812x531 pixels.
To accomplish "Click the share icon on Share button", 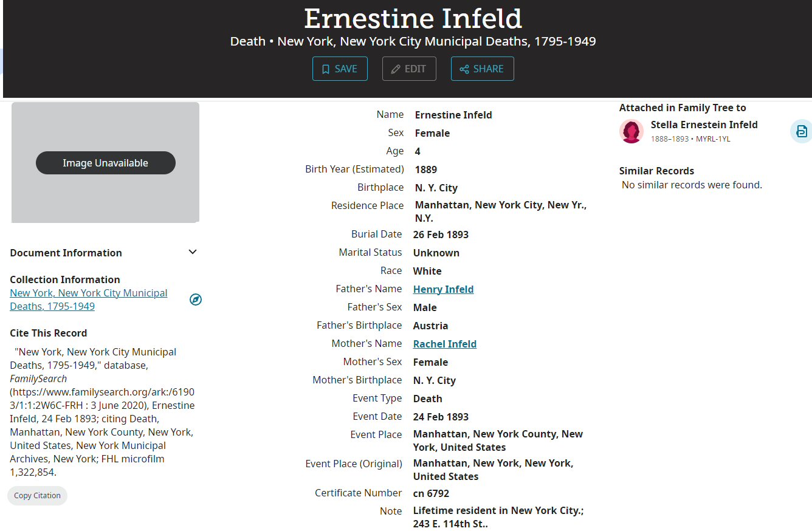I will click(464, 69).
